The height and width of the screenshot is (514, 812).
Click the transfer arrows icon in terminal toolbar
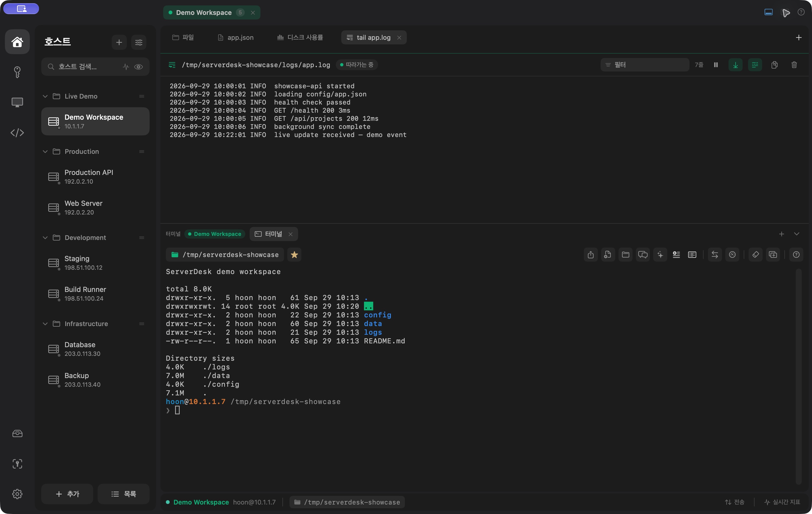tap(715, 255)
